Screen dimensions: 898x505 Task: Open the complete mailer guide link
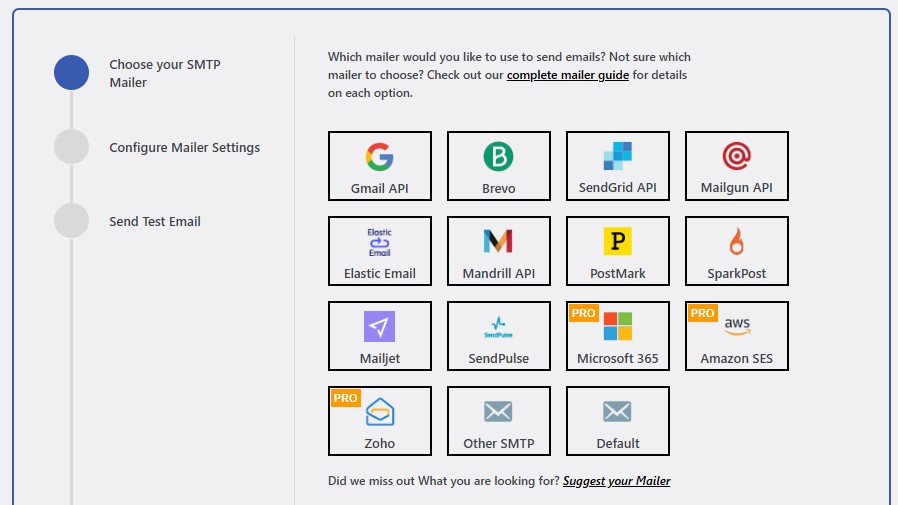tap(568, 75)
